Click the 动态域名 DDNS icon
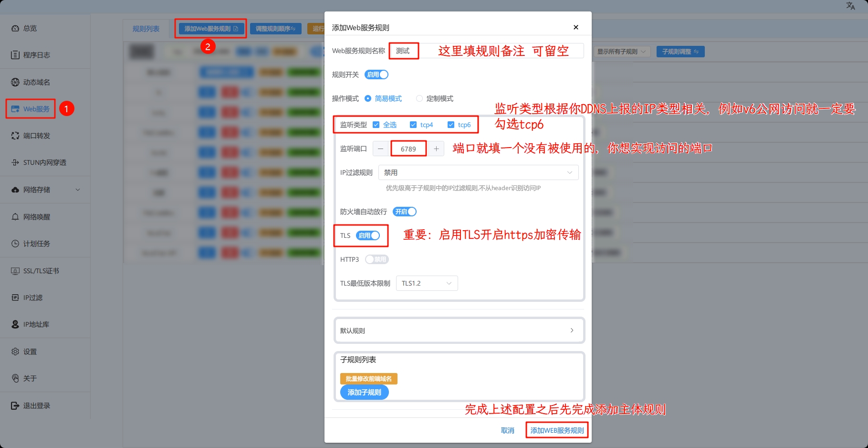This screenshot has height=448, width=868. pyautogui.click(x=15, y=82)
